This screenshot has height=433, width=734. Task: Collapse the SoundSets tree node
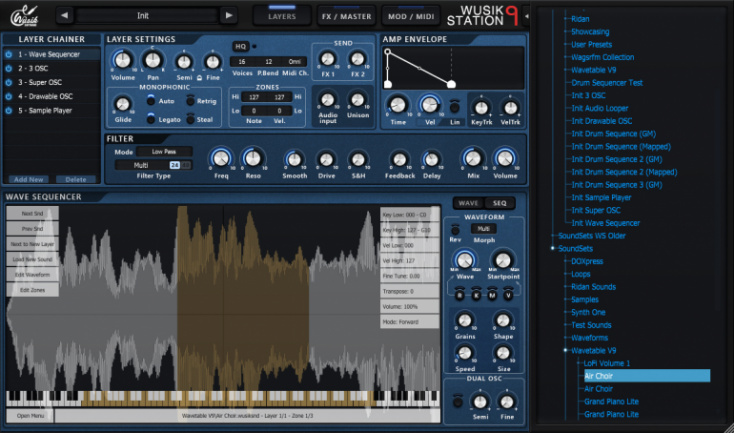553,248
